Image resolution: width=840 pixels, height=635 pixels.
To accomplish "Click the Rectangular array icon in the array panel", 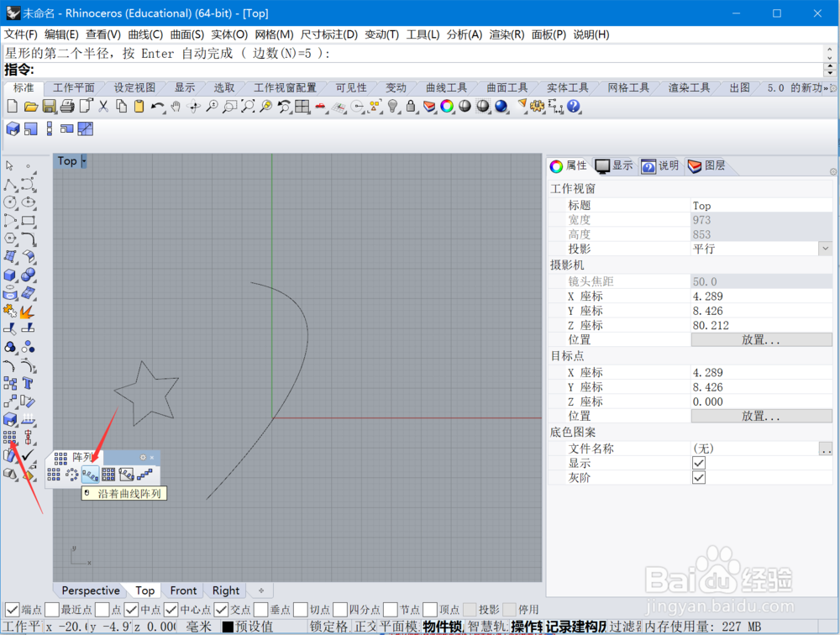I will pos(54,475).
